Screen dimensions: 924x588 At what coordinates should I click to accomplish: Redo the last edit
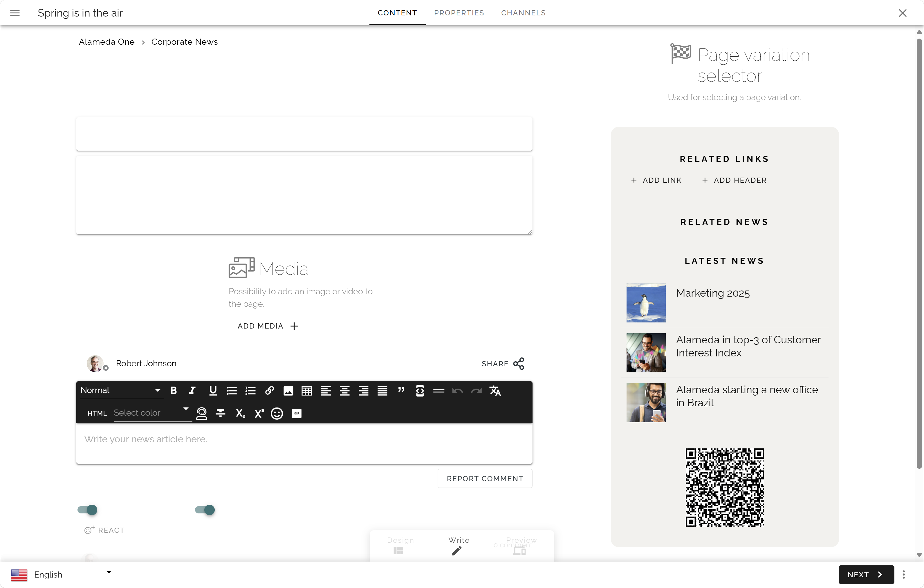(x=476, y=391)
